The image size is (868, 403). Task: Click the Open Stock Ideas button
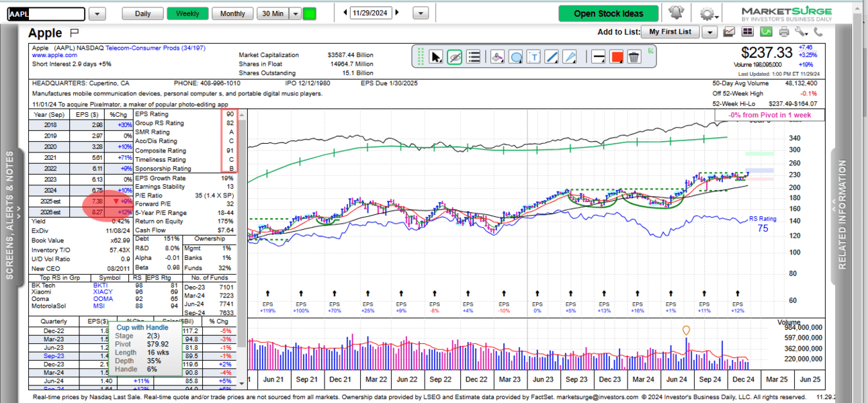(608, 13)
